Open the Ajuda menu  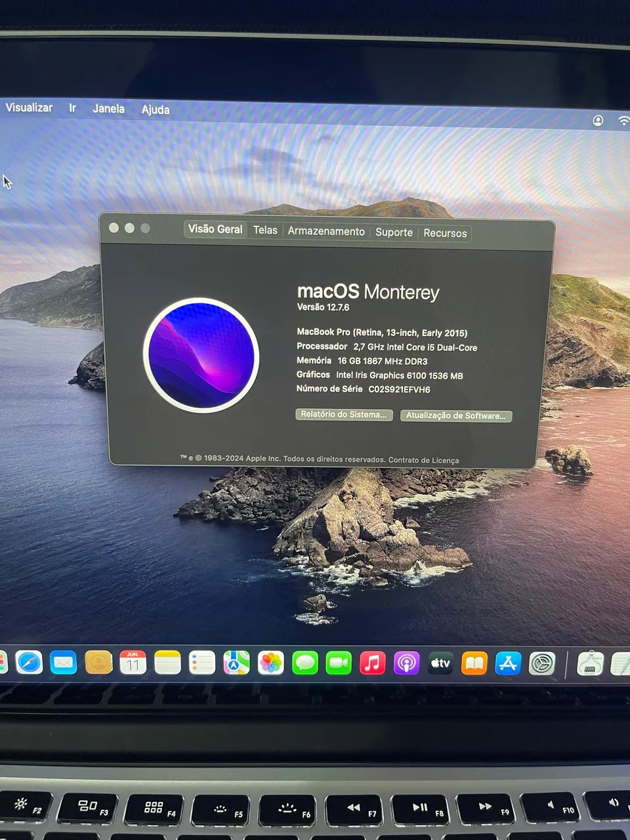pyautogui.click(x=156, y=110)
